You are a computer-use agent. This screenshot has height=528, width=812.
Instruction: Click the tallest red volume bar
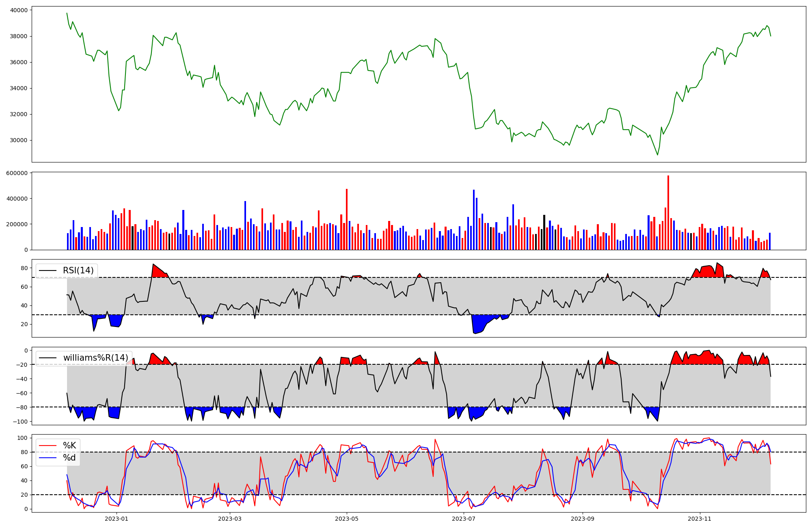[668, 211]
